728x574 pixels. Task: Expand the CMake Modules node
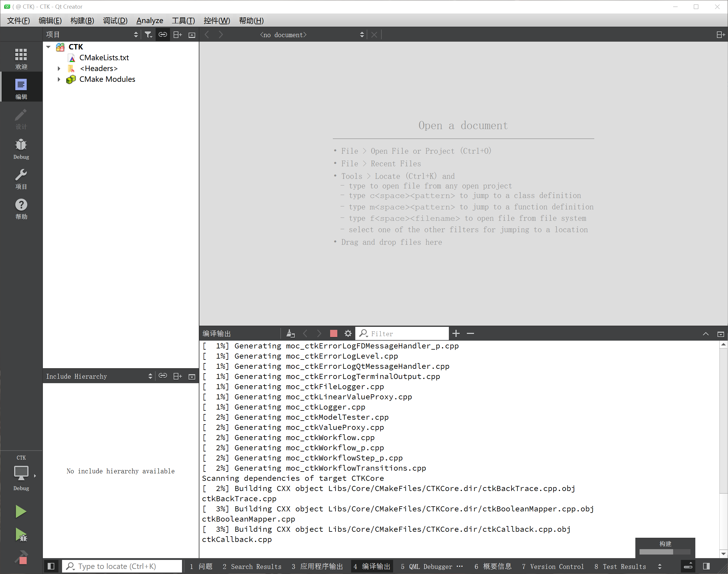[59, 79]
